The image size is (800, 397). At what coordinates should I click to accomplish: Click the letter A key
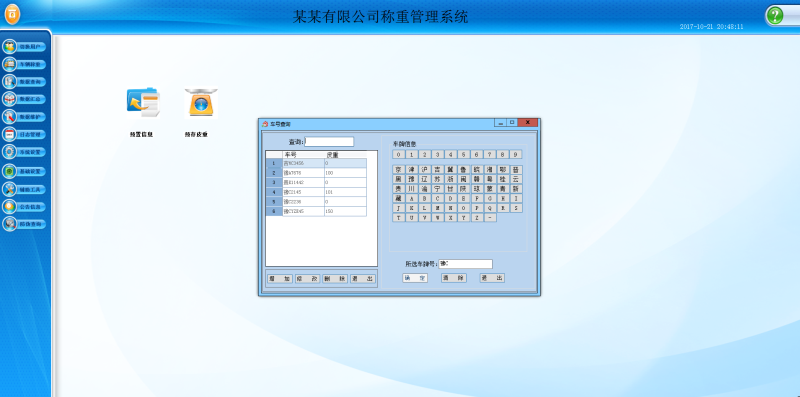(x=412, y=198)
